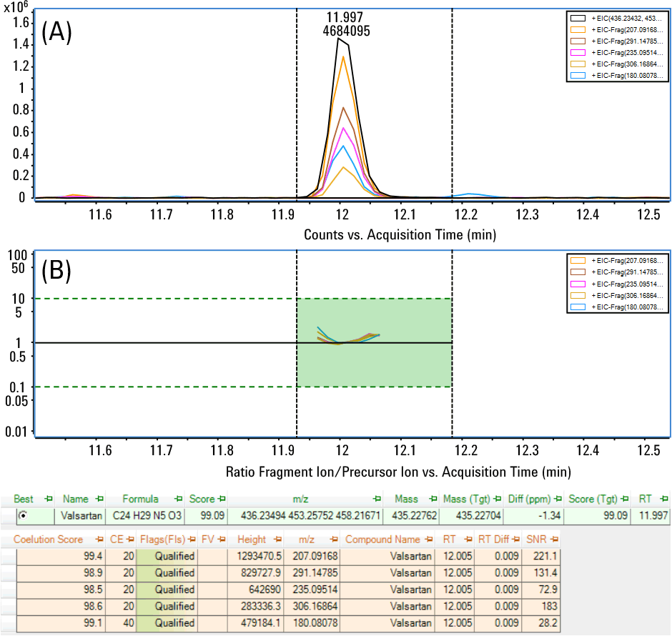The height and width of the screenshot is (636, 672).
Task: Click the pin icon next to Coelution Score
Action: tap(93, 540)
